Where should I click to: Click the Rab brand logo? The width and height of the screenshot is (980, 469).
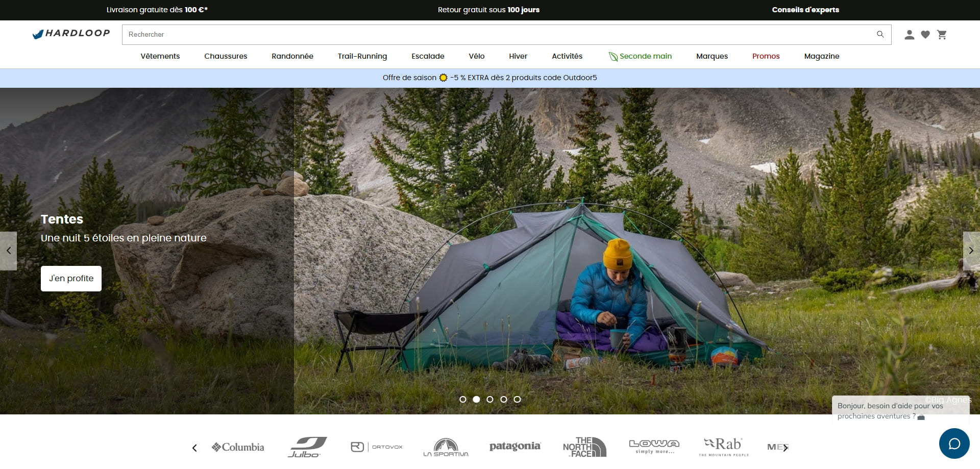[x=723, y=447]
